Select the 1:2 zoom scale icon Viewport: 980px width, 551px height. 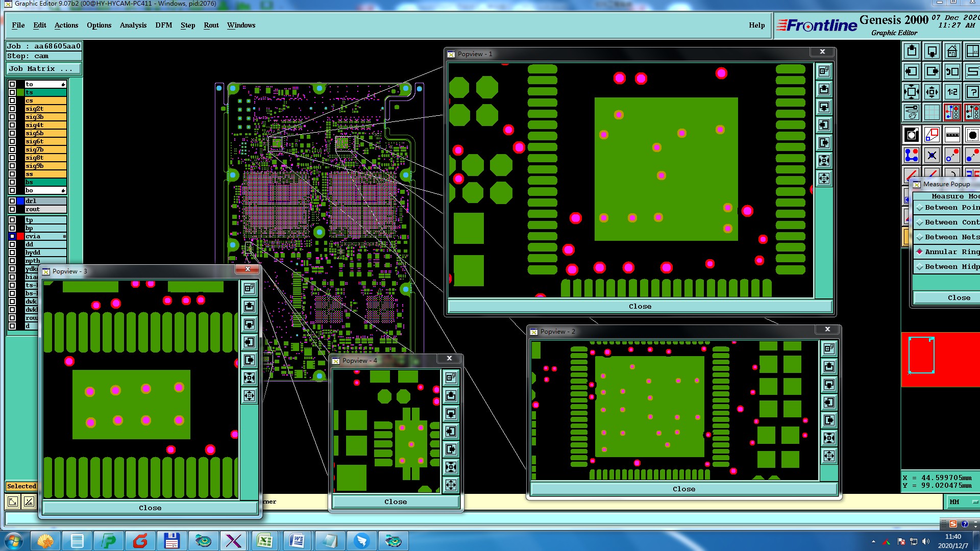[952, 92]
